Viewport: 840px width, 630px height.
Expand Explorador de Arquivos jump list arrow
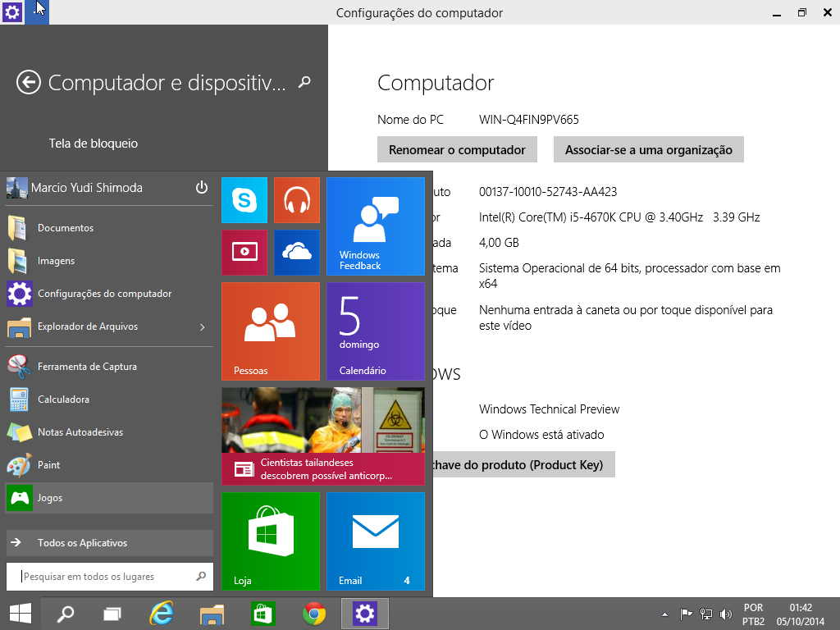point(203,326)
